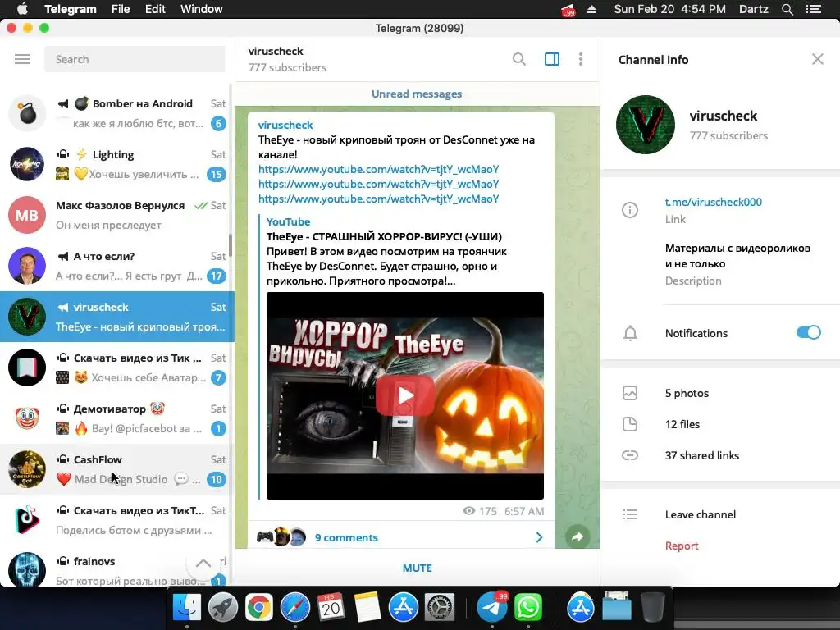Open Telegram from the Dock
840x630 pixels.
point(492,608)
